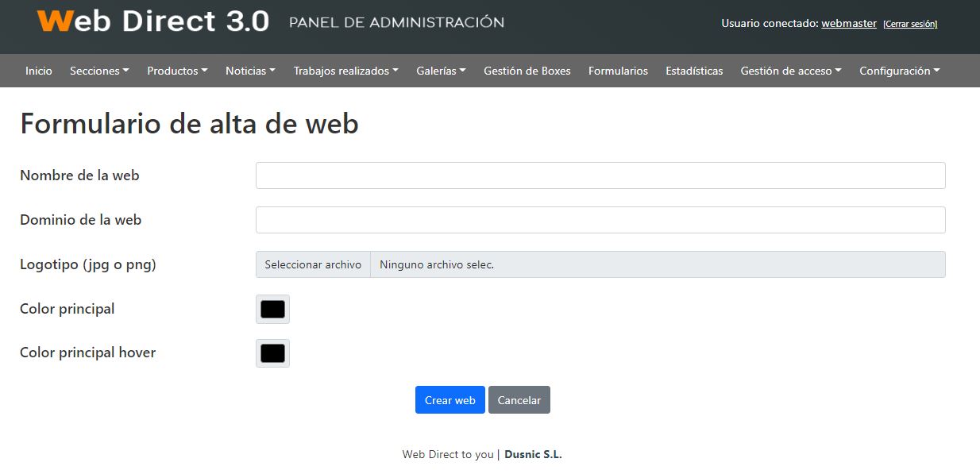Go to Inicio in the navigation bar
Screen dimensions: 980x474
click(x=39, y=71)
